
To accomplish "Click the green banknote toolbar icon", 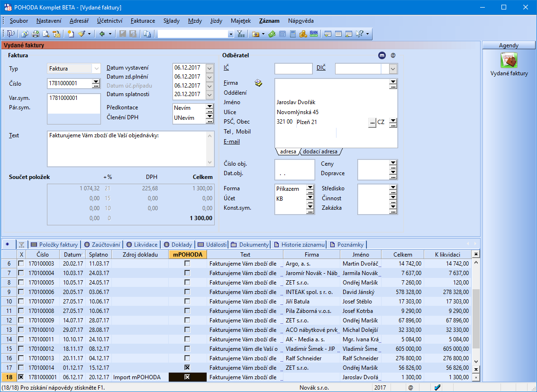I will pos(272,34).
